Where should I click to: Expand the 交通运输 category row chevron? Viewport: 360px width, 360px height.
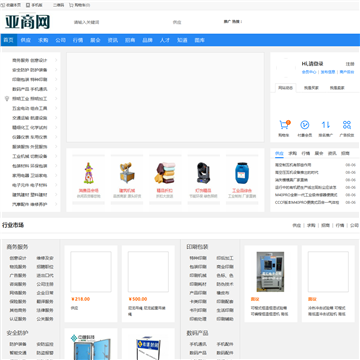[56, 118]
